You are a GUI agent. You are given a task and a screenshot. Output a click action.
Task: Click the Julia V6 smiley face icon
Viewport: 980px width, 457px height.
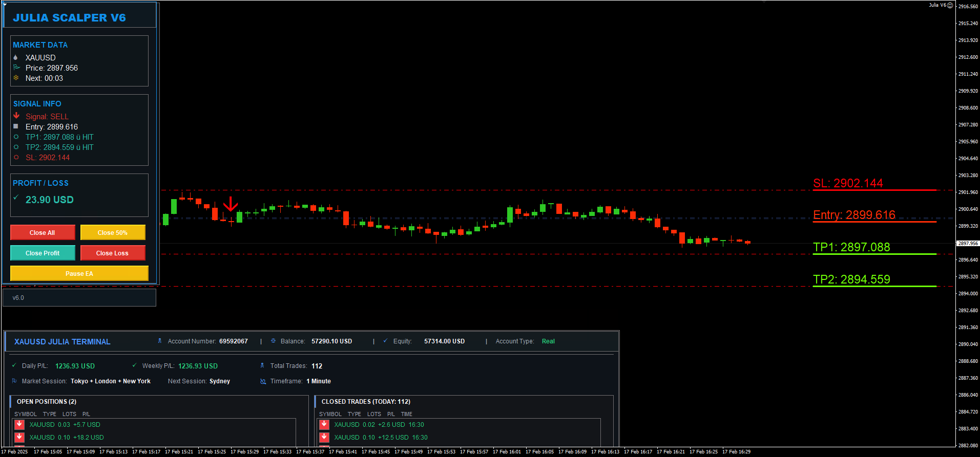(950, 5)
